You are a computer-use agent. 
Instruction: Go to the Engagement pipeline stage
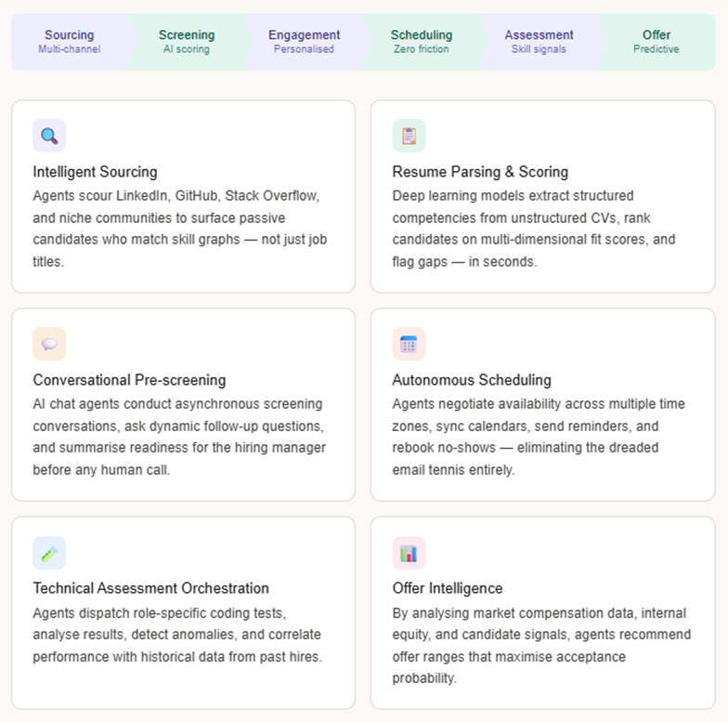(304, 41)
